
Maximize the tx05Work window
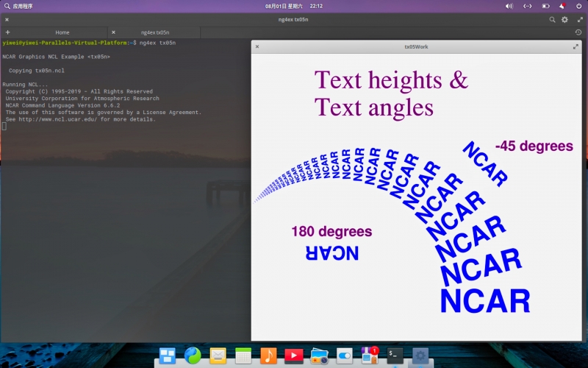pos(576,46)
